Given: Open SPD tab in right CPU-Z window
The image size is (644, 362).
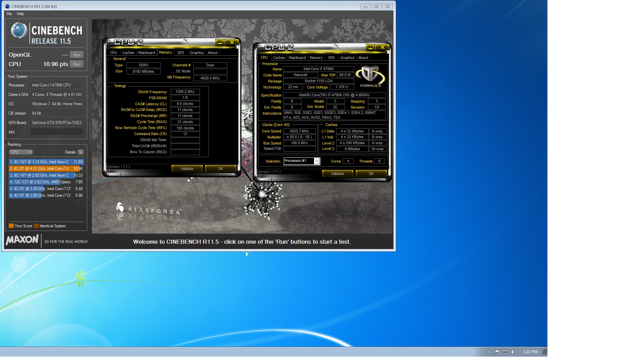Looking at the screenshot, I should 331,58.
